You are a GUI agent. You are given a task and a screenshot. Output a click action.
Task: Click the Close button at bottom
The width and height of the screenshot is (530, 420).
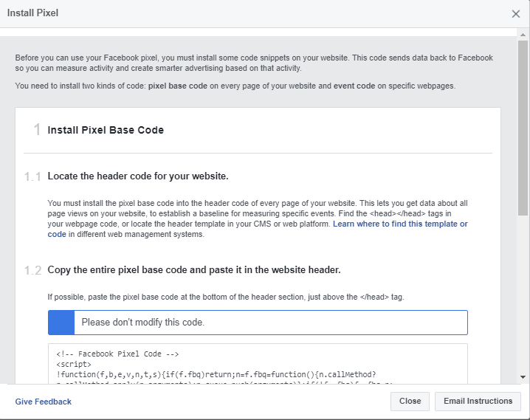410,401
